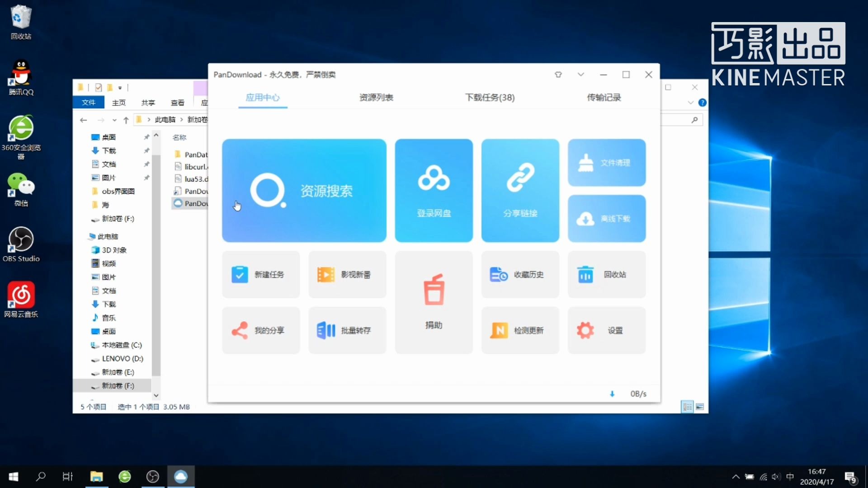Expand the recent locations dropdown in File Explorer

pos(114,120)
